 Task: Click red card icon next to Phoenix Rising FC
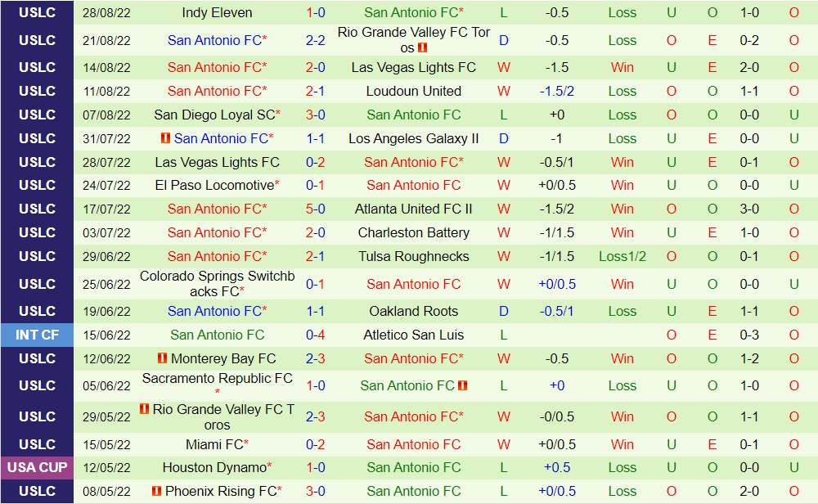(x=156, y=491)
